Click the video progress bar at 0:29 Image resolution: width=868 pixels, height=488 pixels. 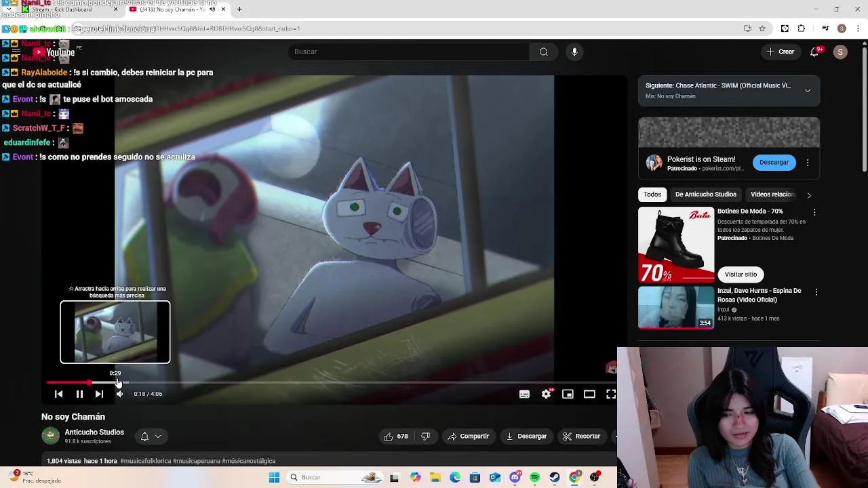click(x=119, y=383)
